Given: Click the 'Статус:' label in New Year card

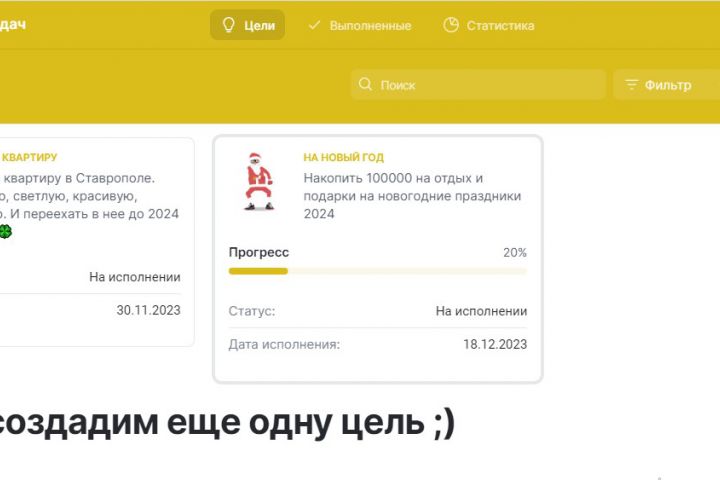Looking at the screenshot, I should [x=252, y=311].
